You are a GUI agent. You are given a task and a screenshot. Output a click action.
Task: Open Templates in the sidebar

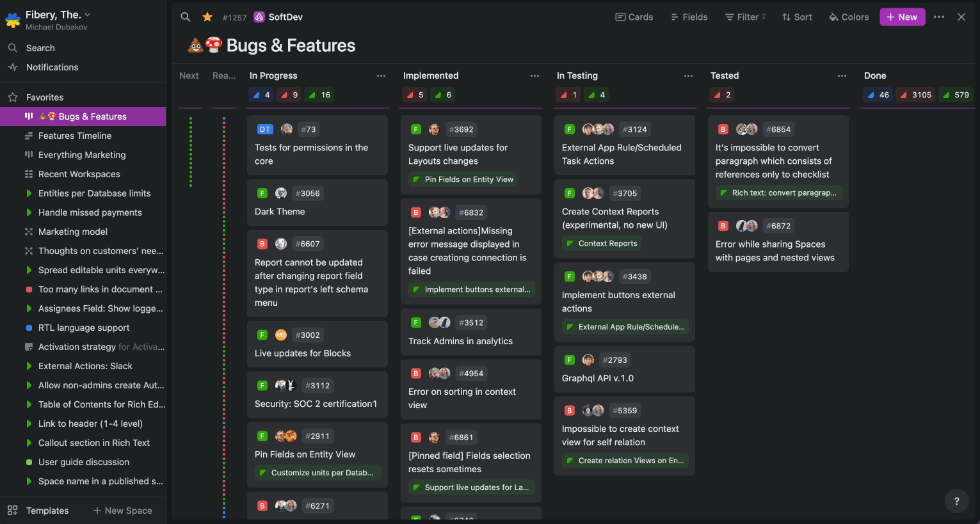pos(47,511)
